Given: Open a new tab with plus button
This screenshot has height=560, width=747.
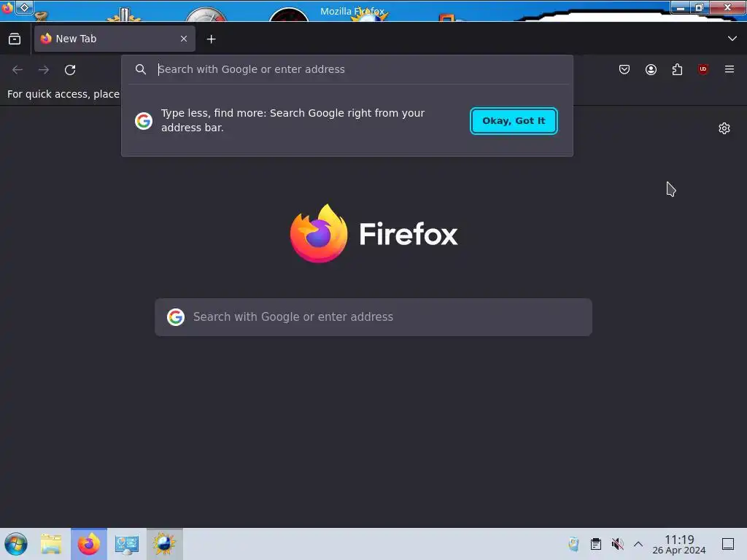Looking at the screenshot, I should [211, 39].
